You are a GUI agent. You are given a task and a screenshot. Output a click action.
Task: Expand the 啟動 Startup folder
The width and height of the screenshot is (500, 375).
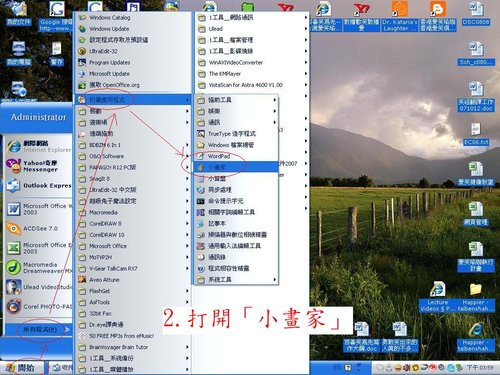pos(133,111)
